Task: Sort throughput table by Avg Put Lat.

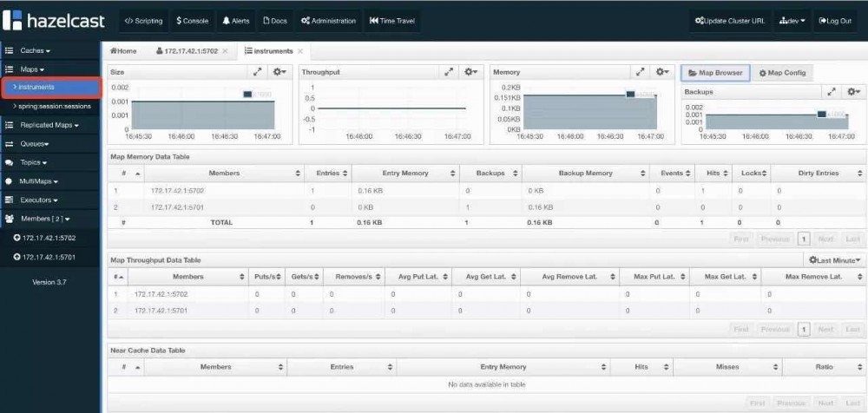Action: pyautogui.click(x=418, y=277)
